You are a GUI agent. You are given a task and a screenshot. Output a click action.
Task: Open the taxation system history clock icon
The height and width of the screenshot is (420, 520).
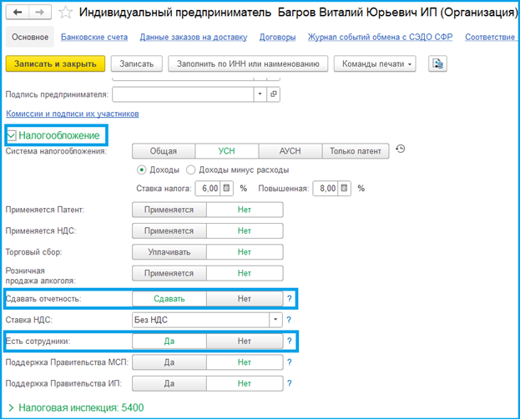[401, 150]
